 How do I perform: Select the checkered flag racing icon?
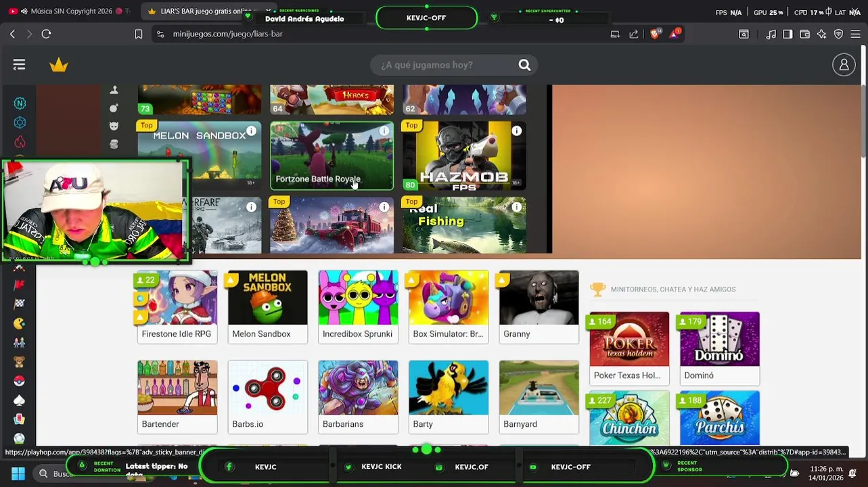coord(19,304)
